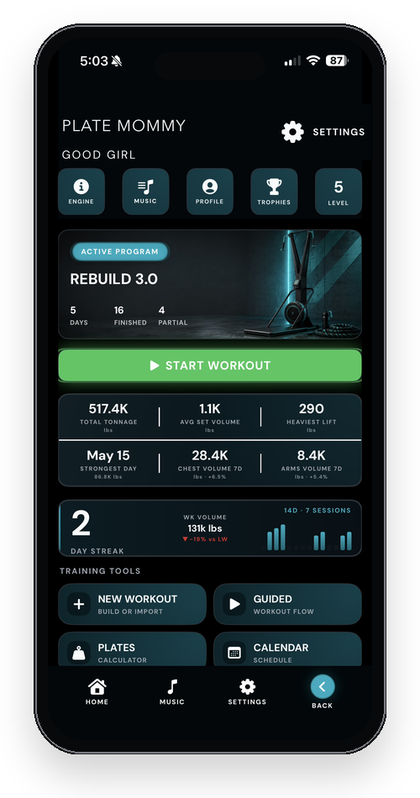
Task: Tap the 5:03 clock in status bar
Action: point(94,61)
